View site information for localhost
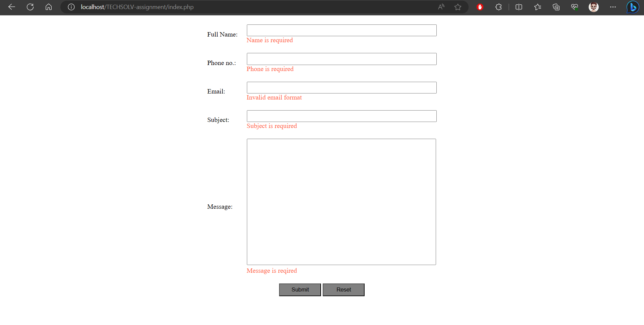The height and width of the screenshot is (325, 644). (71, 7)
